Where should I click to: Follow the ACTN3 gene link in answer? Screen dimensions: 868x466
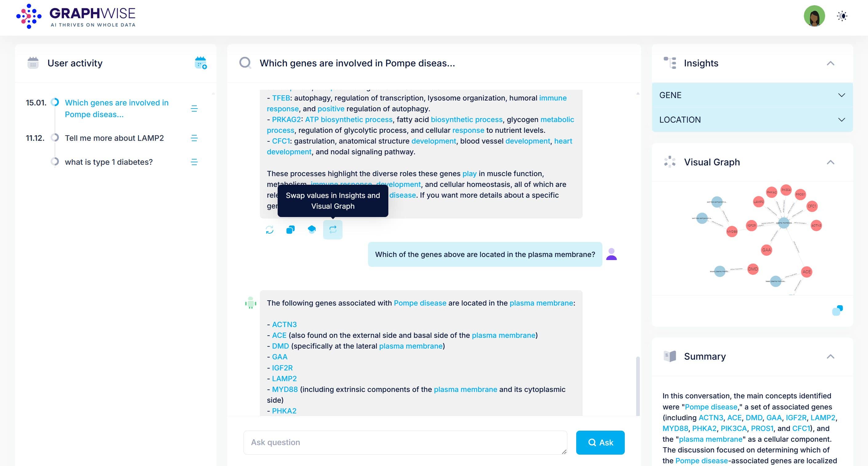point(284,325)
